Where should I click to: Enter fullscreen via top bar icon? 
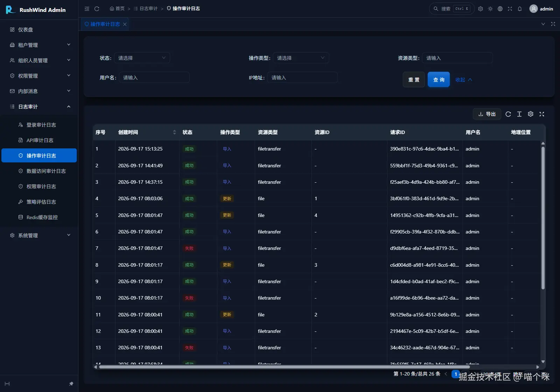pos(510,9)
